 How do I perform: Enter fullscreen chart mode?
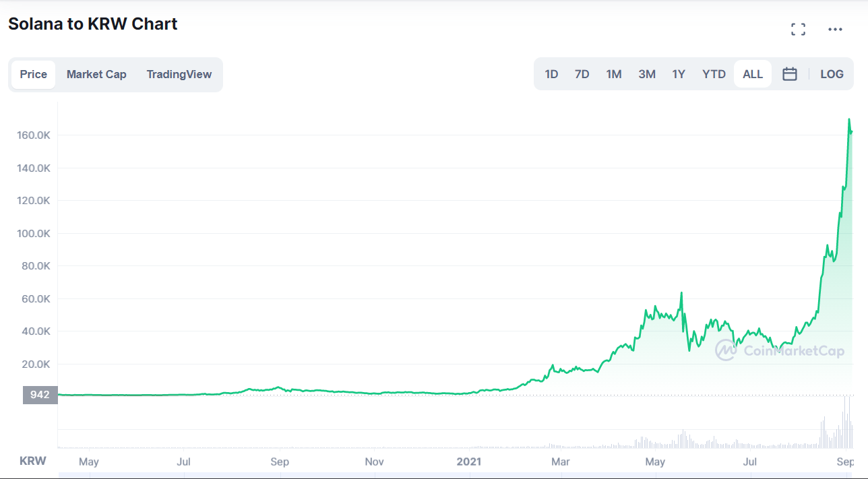click(x=798, y=29)
